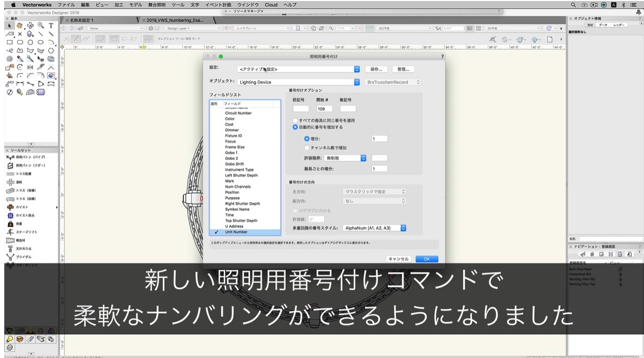Select the ステージリフト tool
The width and height of the screenshot is (644, 358).
point(21,232)
